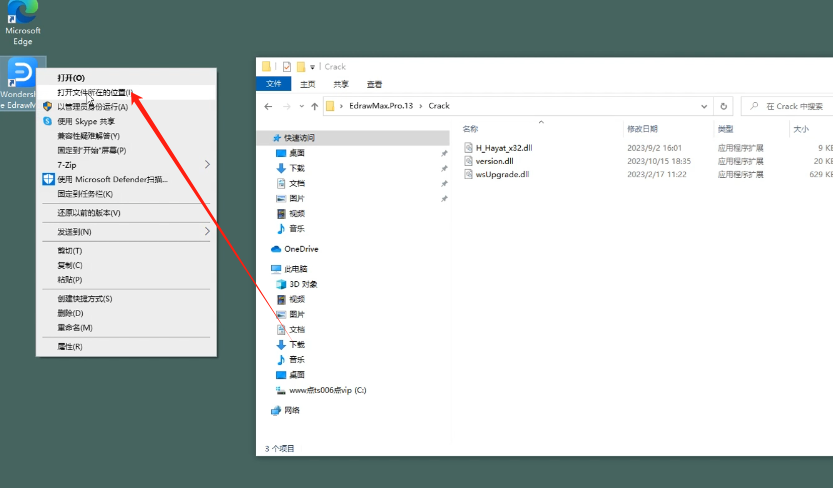Switch to the 查看 ribbon tab
Screen dimensions: 833x488
click(374, 84)
